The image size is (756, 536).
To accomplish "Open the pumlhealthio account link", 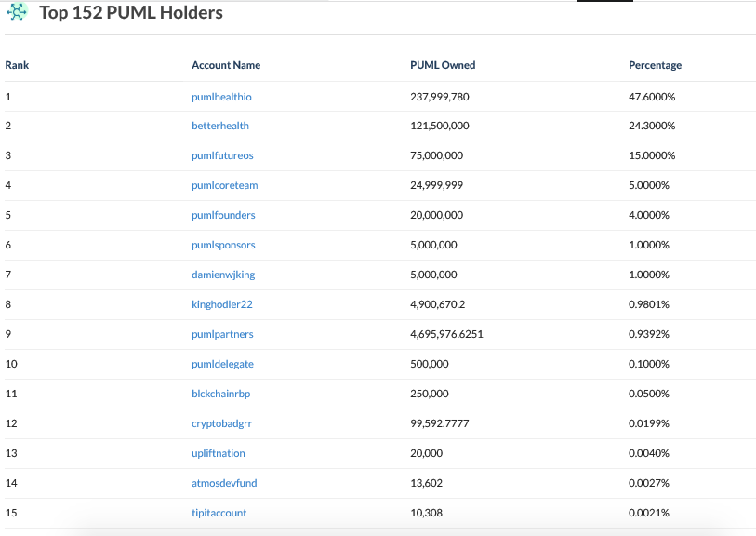I will 221,97.
